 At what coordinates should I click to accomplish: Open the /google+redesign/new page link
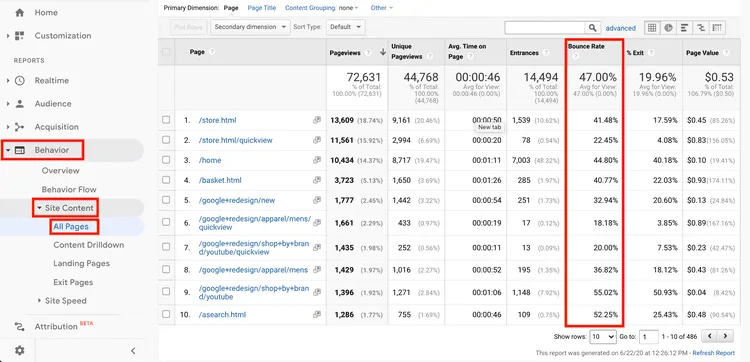237,200
